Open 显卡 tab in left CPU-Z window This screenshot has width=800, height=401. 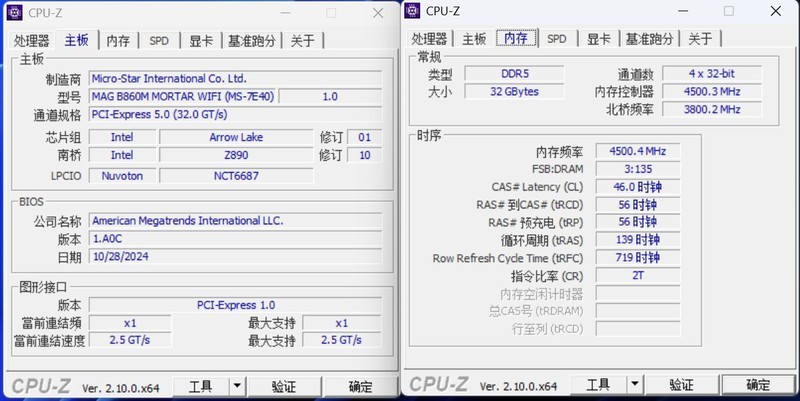pyautogui.click(x=201, y=41)
